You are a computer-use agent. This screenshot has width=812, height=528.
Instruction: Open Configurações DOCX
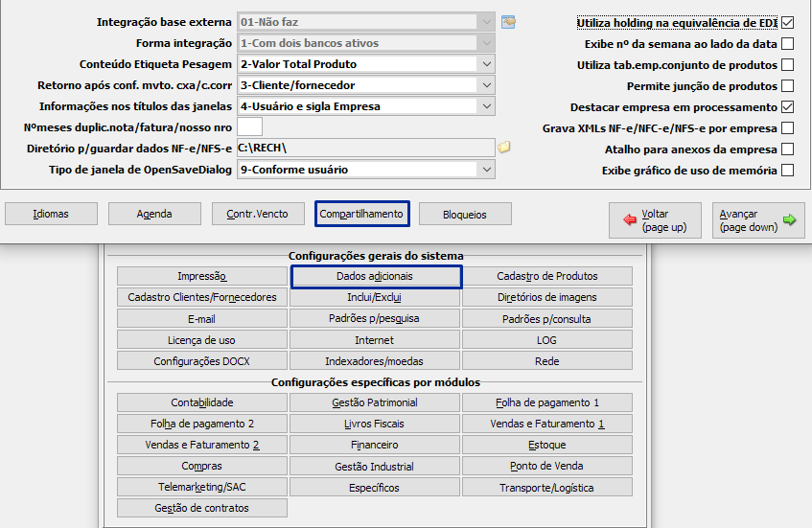coord(202,361)
